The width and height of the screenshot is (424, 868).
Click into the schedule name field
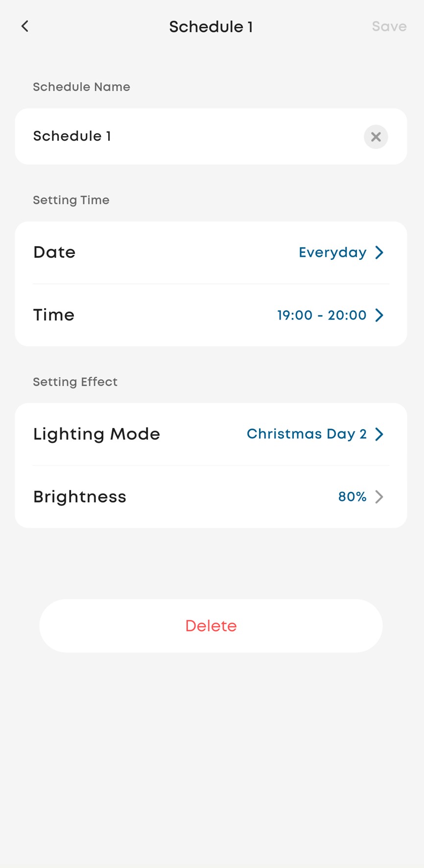pos(186,137)
